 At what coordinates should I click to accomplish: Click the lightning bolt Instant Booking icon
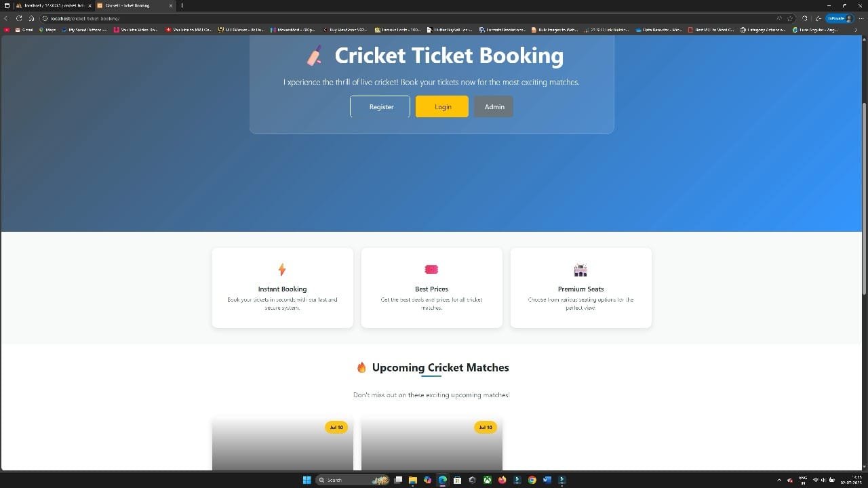pos(282,270)
